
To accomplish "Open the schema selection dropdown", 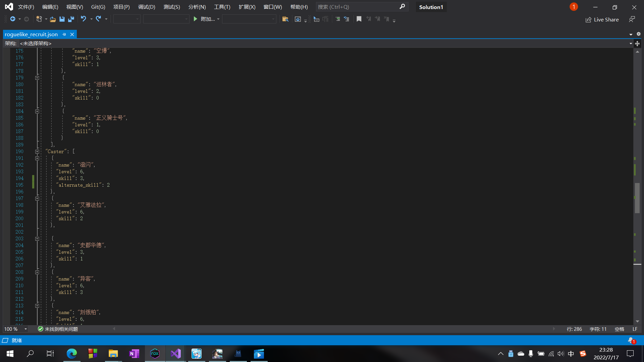I will tap(631, 44).
